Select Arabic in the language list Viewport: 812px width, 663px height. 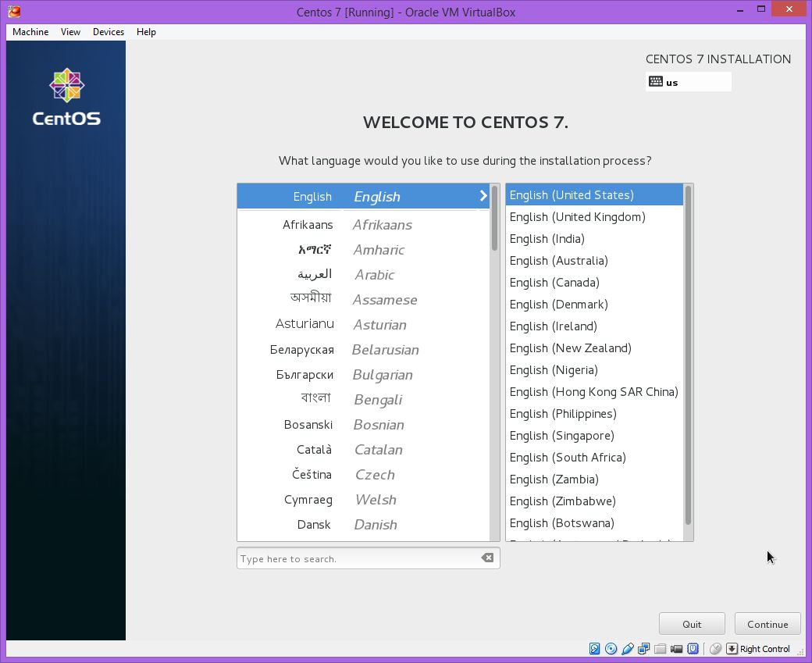[363, 275]
